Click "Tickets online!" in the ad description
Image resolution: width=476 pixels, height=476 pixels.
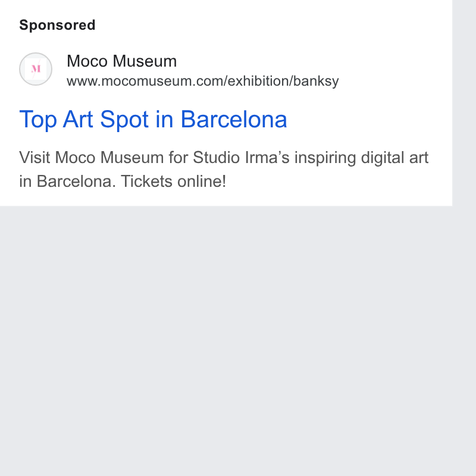(173, 181)
